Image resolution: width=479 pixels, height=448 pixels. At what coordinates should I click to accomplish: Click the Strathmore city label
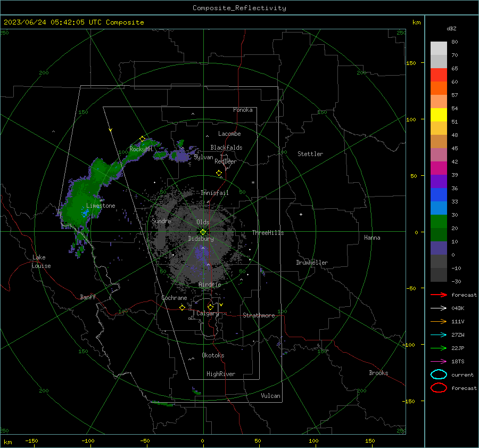[x=259, y=315]
